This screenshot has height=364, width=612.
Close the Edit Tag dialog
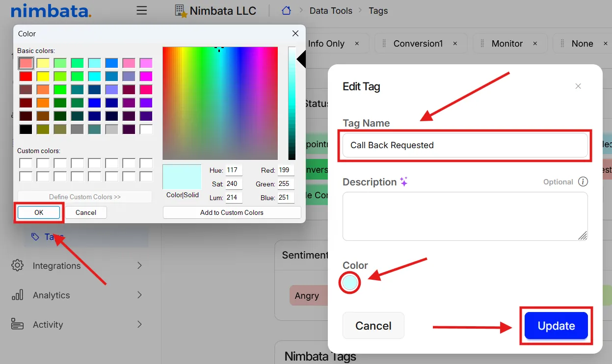point(578,86)
